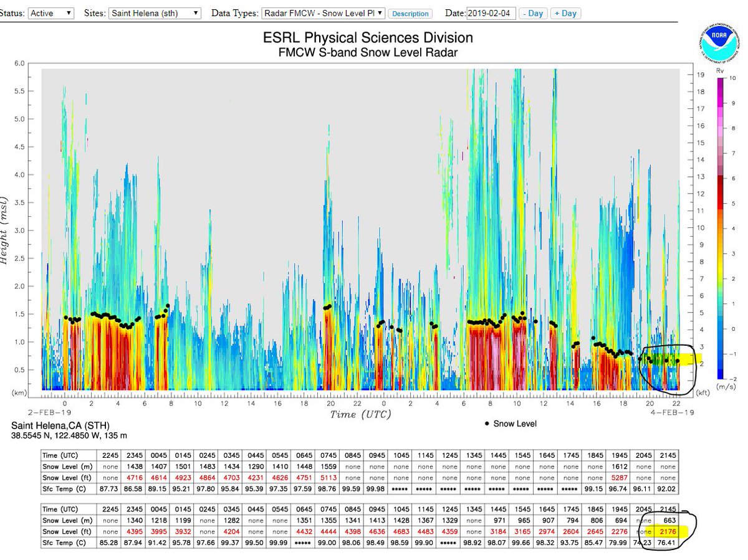Screen dimensions: 748x560
Task: Click the FMCW S-band Snow Level Radar subtitle
Action: (x=368, y=52)
